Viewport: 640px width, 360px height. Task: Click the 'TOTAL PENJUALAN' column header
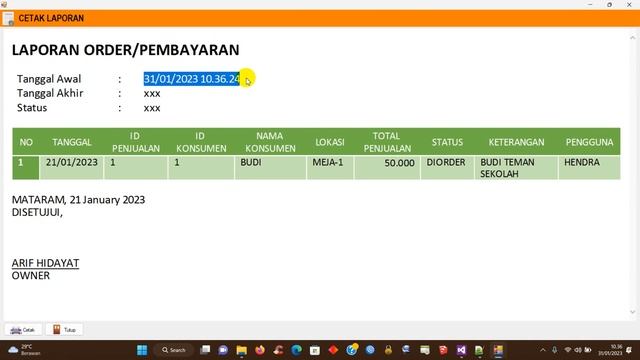pos(387,142)
